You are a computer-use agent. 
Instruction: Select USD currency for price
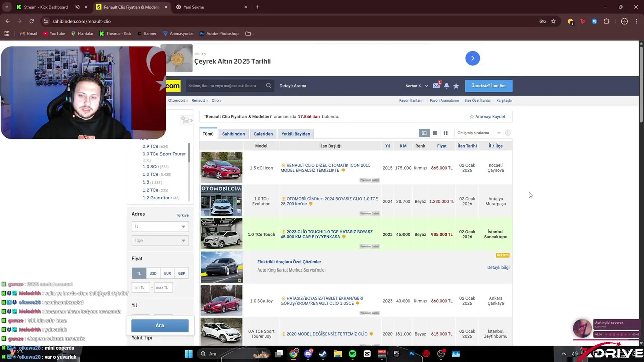(153, 273)
